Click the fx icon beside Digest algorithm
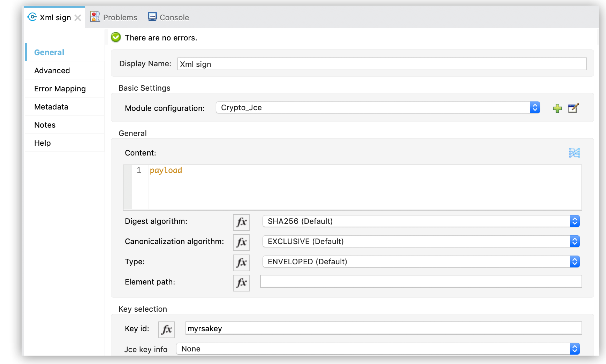The width and height of the screenshot is (606, 364). pos(241,222)
